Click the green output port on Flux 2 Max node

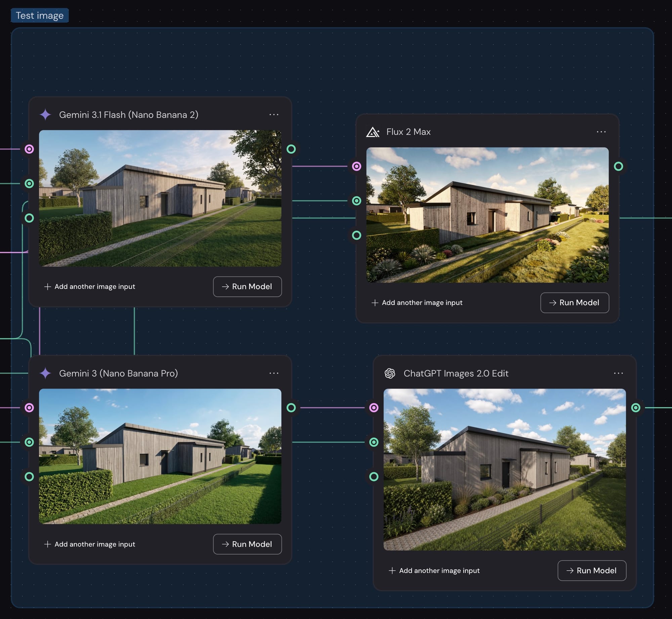click(618, 166)
